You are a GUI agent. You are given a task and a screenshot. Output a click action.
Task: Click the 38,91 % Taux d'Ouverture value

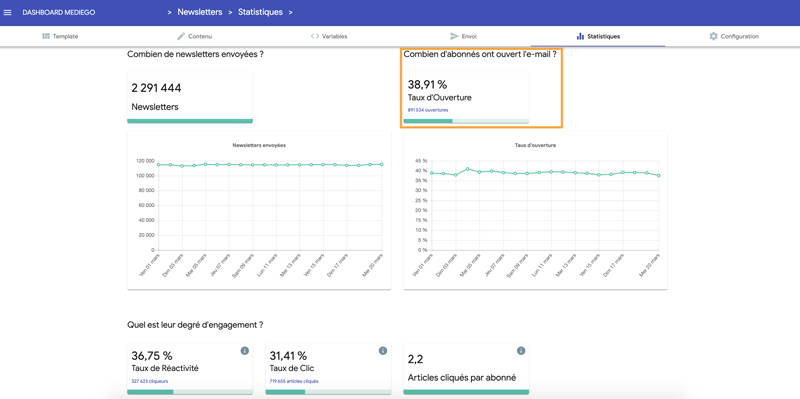[x=427, y=85]
